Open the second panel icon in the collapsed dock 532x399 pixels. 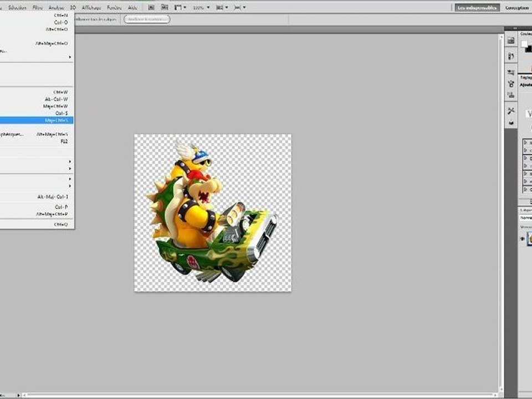[x=511, y=57]
